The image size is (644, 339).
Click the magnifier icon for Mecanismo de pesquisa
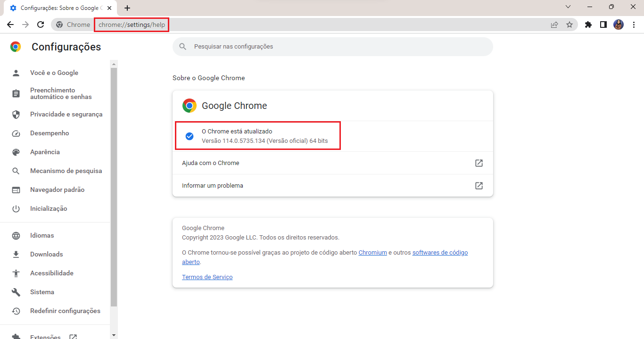point(16,171)
